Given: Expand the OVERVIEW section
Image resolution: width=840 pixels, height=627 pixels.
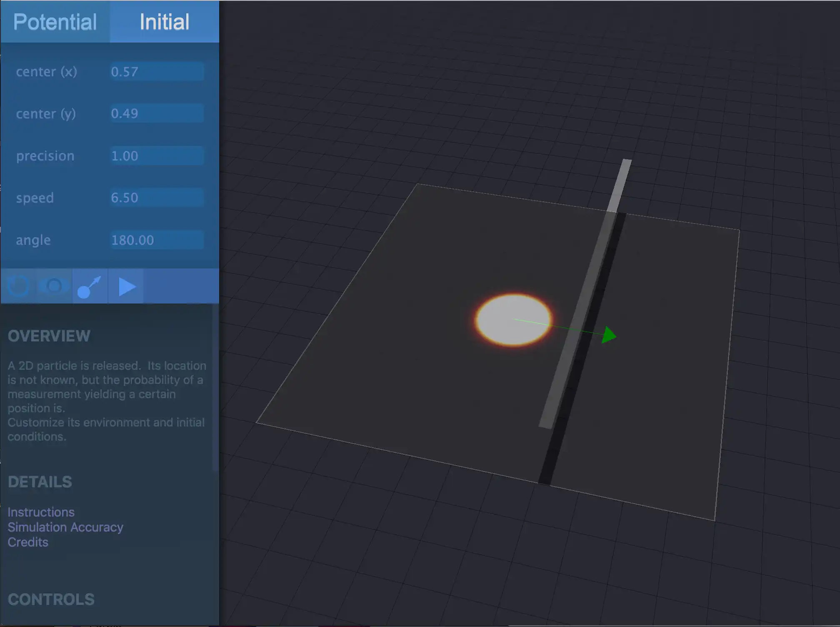Looking at the screenshot, I should click(49, 336).
